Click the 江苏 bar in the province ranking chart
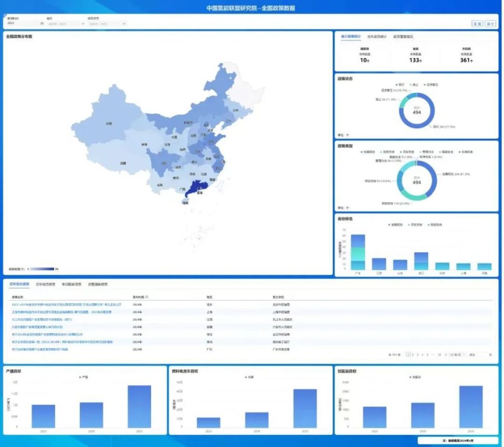504x447 pixels. coord(379,264)
